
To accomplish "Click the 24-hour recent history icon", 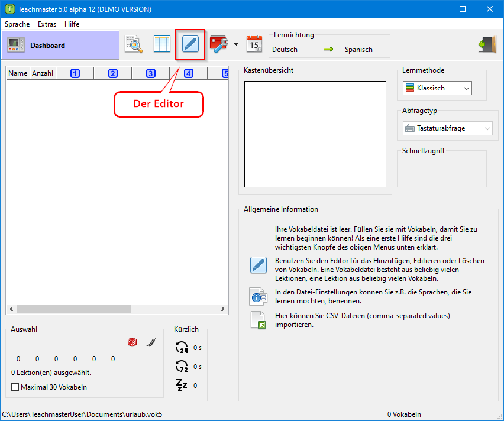I will point(182,348).
